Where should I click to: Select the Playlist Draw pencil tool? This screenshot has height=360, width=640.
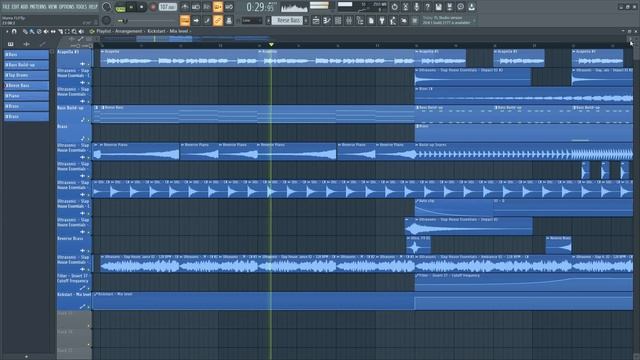click(24, 31)
